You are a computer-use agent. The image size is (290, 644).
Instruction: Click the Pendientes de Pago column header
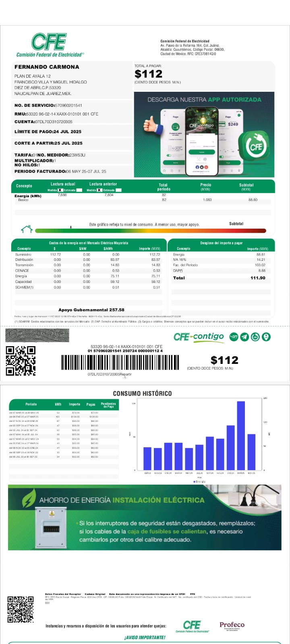coord(108,405)
